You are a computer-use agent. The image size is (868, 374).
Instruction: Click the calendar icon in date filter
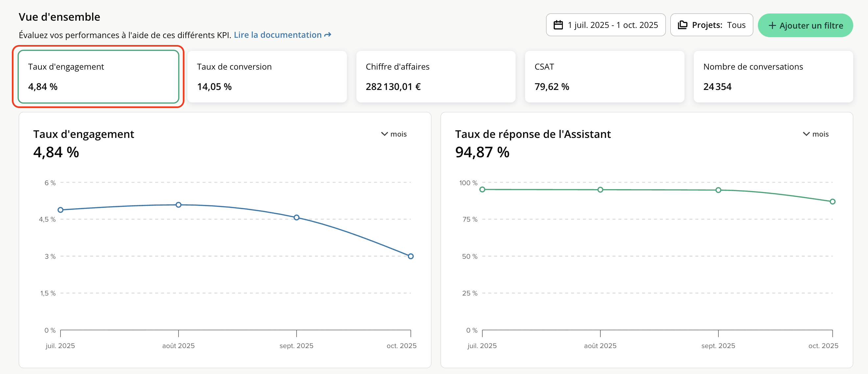pyautogui.click(x=558, y=25)
